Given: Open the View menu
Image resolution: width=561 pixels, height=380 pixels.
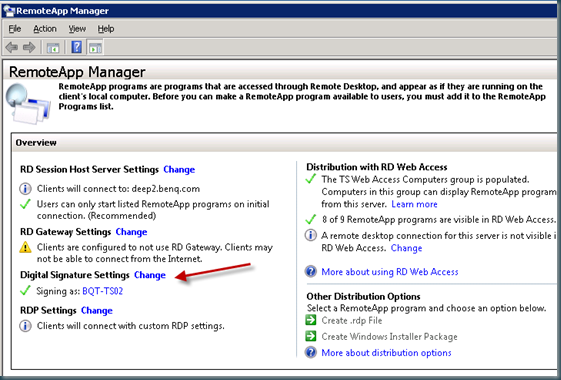Looking at the screenshot, I should pos(77,29).
